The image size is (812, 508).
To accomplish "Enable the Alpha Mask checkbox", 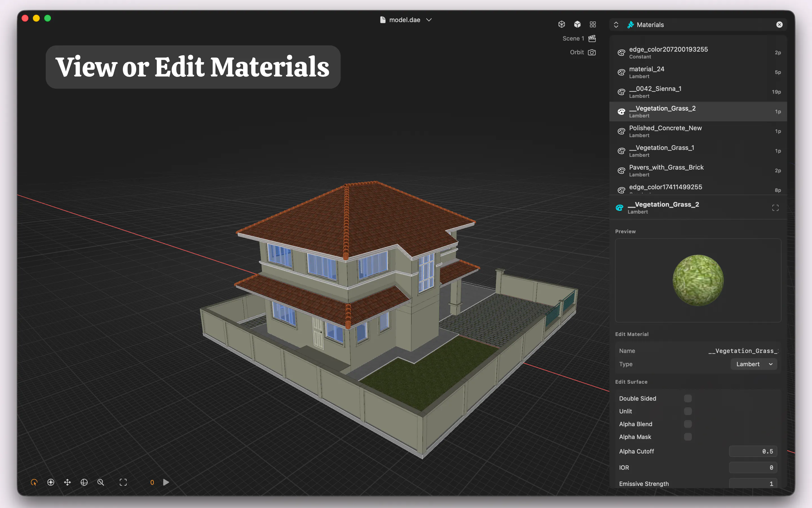I will pyautogui.click(x=687, y=437).
